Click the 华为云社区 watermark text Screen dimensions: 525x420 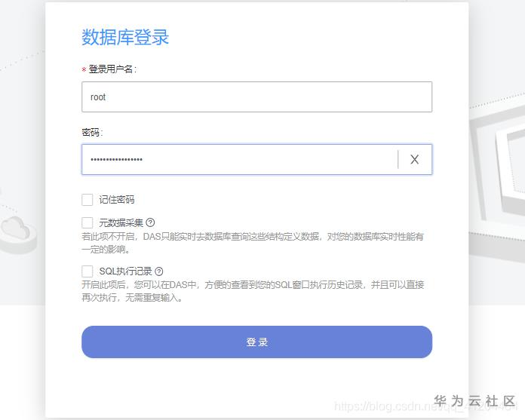(x=474, y=400)
